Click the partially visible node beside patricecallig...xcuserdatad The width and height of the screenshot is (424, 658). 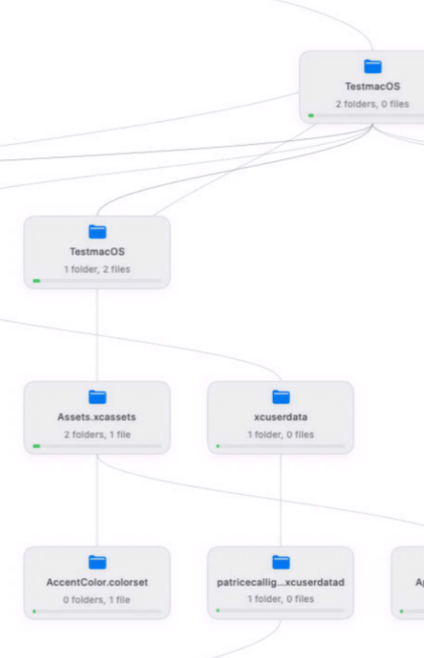[x=408, y=583]
